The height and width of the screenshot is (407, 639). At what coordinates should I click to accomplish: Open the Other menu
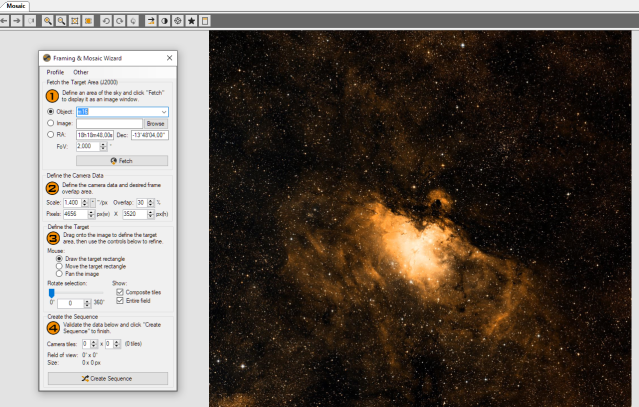tap(80, 72)
